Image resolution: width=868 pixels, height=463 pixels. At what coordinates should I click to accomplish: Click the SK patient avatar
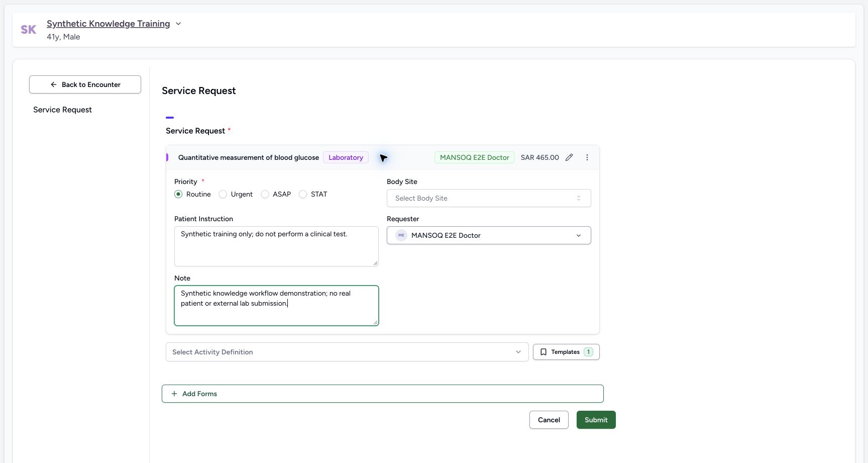(29, 30)
